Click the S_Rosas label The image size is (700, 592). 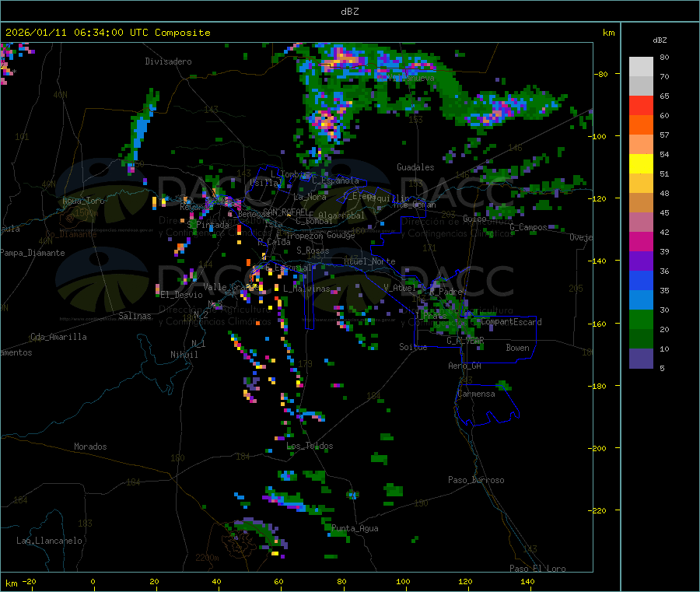point(313,250)
